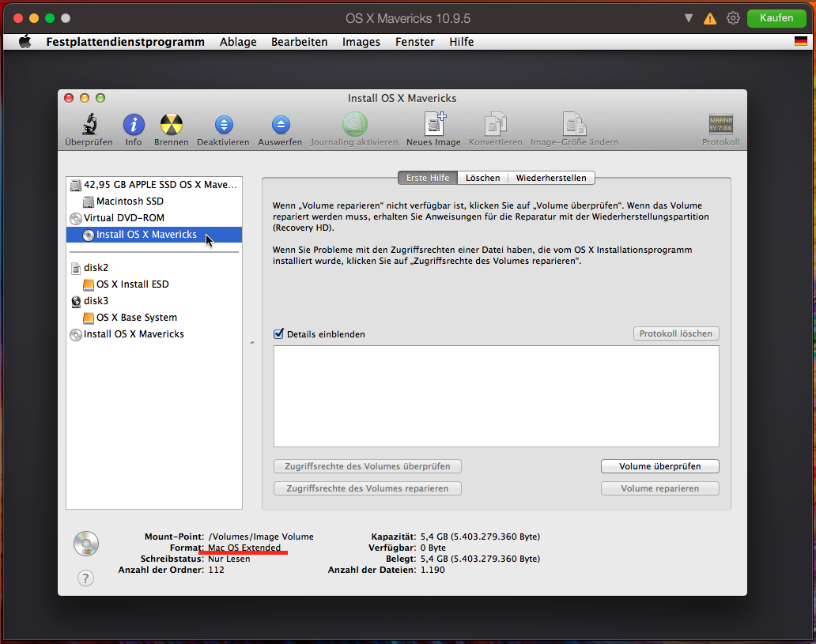Click Zugriffsrechte des Volumes überprüfen
The width and height of the screenshot is (816, 644).
368,466
